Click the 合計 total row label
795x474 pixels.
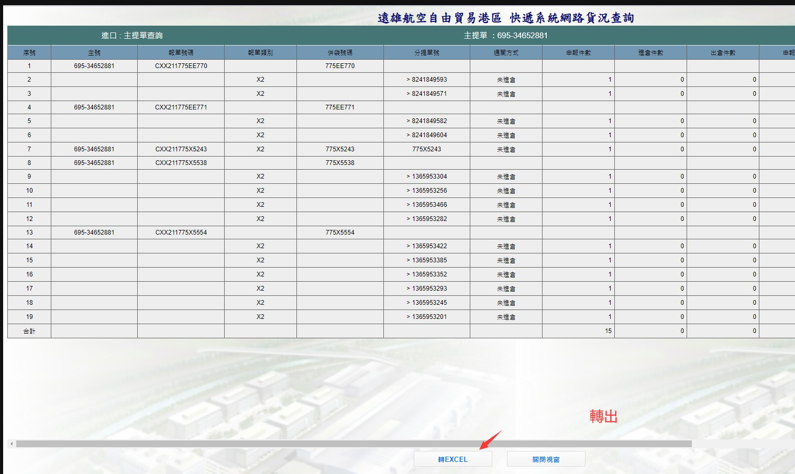tap(29, 330)
